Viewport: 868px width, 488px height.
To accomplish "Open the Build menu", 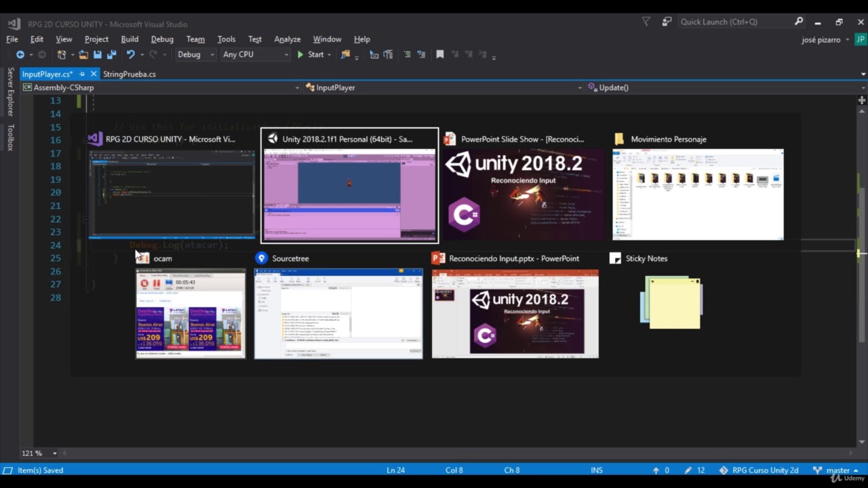I will (130, 39).
